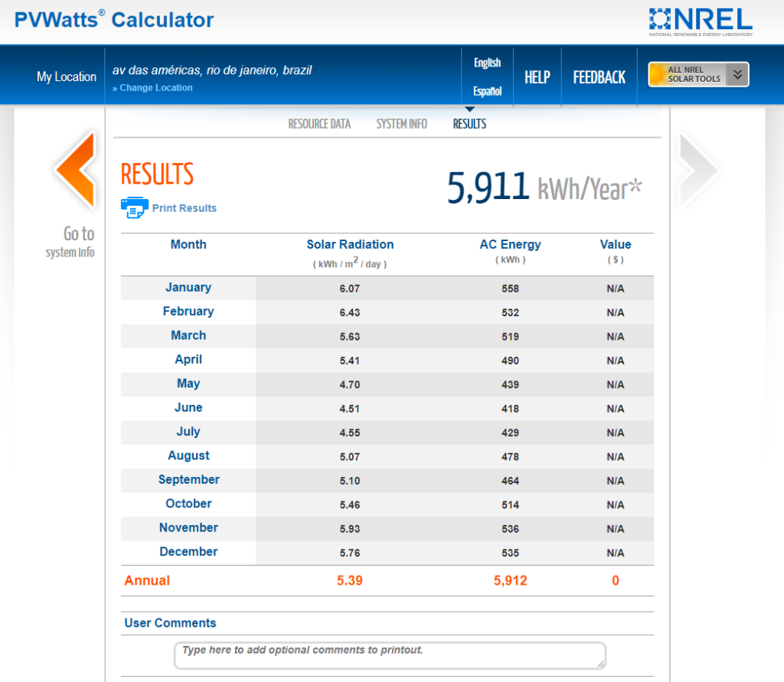
Task: Click November solar radiation 5.93
Action: pos(349,528)
